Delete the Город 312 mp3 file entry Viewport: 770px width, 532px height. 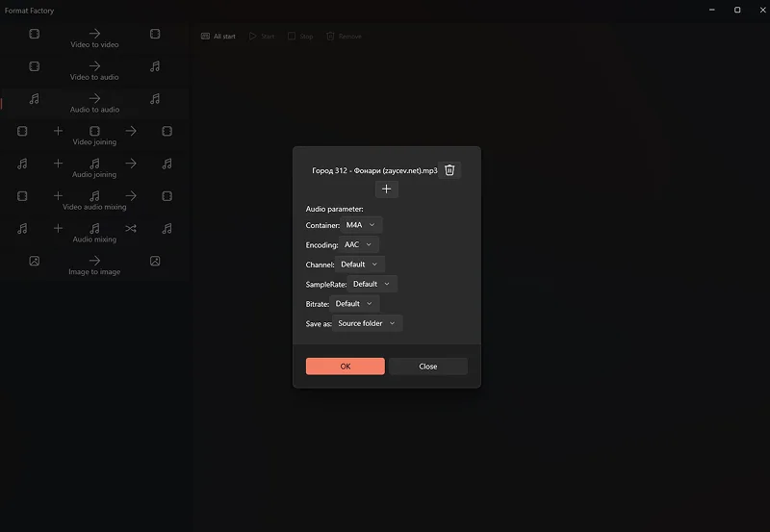click(x=449, y=170)
